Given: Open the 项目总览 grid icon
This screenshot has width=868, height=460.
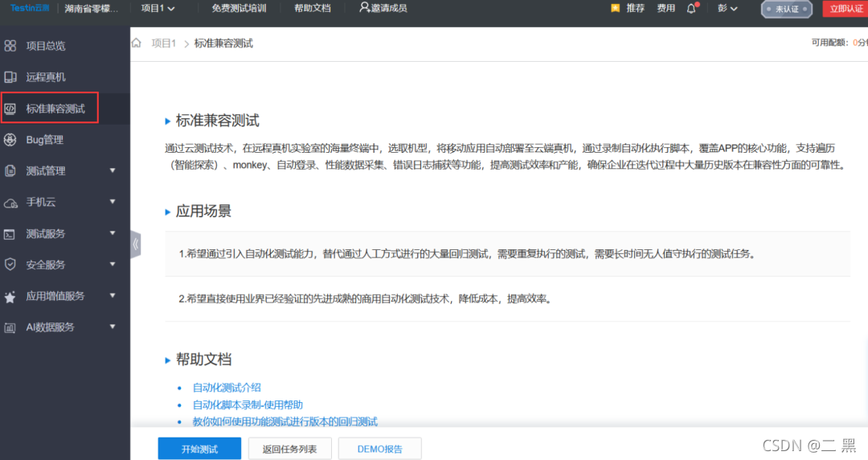Looking at the screenshot, I should click(10, 46).
